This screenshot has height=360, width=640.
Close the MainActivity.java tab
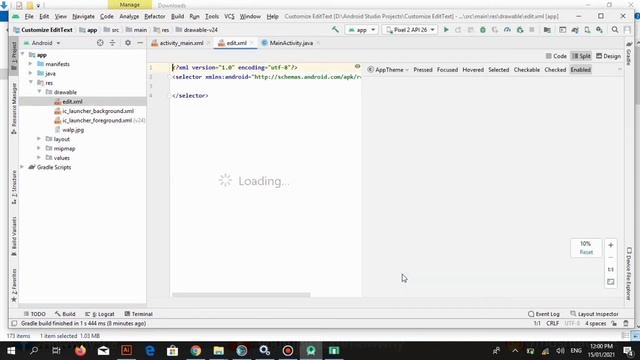point(318,43)
